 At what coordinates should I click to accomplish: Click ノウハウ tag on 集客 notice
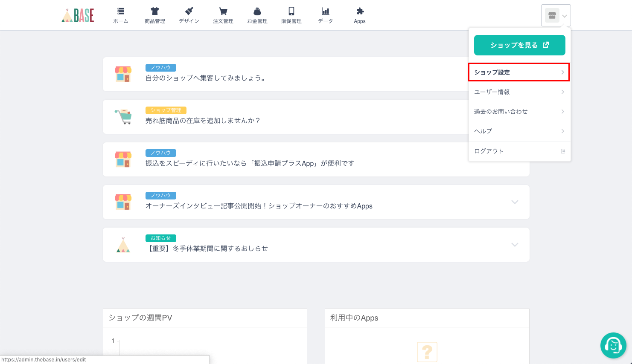(161, 68)
